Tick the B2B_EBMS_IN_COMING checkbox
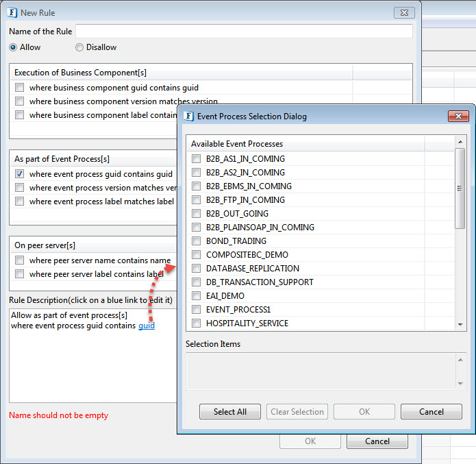476x464 pixels. pyautogui.click(x=196, y=186)
